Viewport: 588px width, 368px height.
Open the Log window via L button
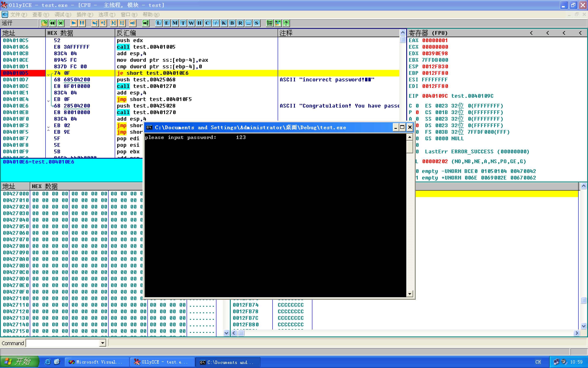[158, 23]
